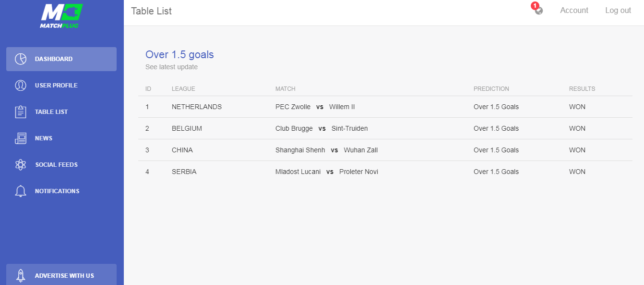
Task: Open the Account link in header
Action: pos(574,11)
